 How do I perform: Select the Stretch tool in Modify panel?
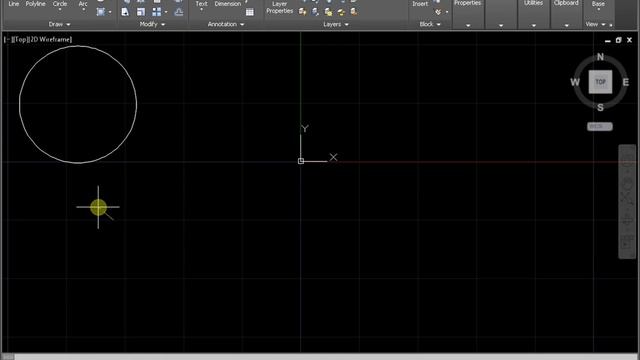pyautogui.click(x=125, y=12)
